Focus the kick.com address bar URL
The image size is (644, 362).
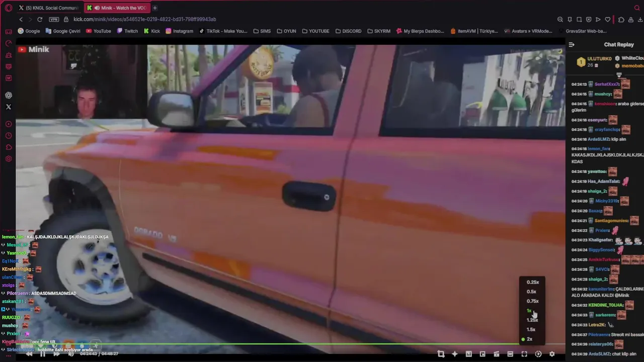pos(145,19)
